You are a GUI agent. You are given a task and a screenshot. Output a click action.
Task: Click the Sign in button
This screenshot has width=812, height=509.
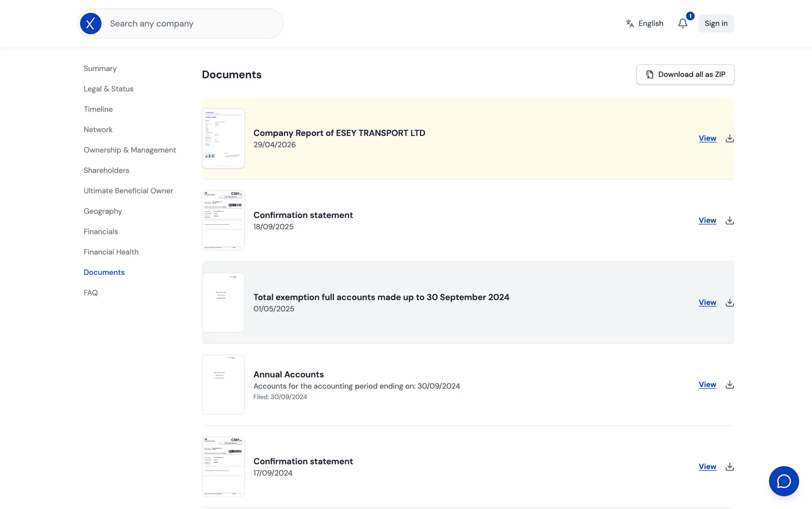(x=716, y=24)
